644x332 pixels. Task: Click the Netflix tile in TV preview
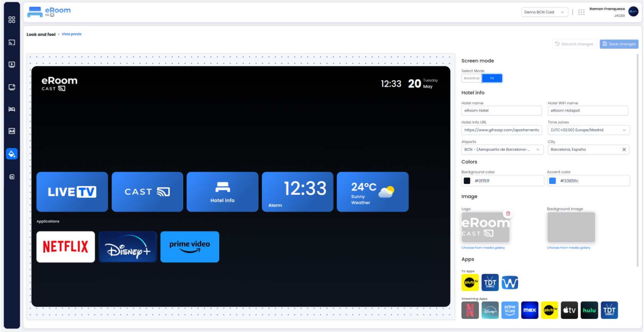point(66,247)
